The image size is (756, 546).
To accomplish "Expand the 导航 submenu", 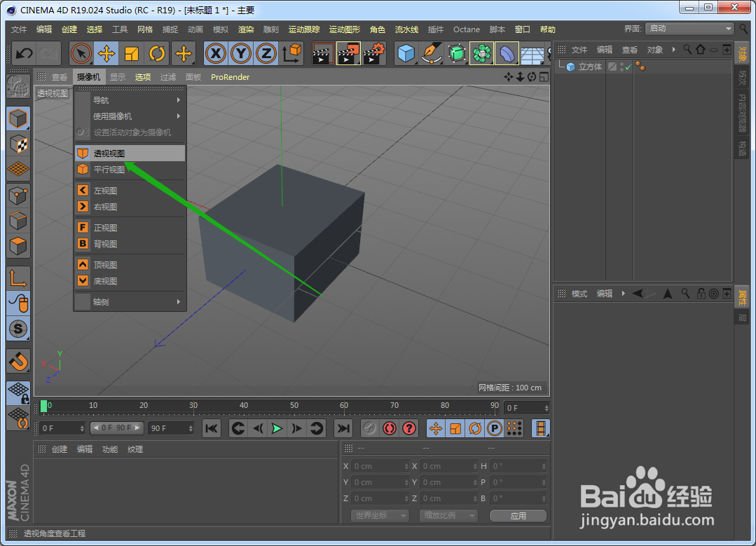I will (x=130, y=100).
